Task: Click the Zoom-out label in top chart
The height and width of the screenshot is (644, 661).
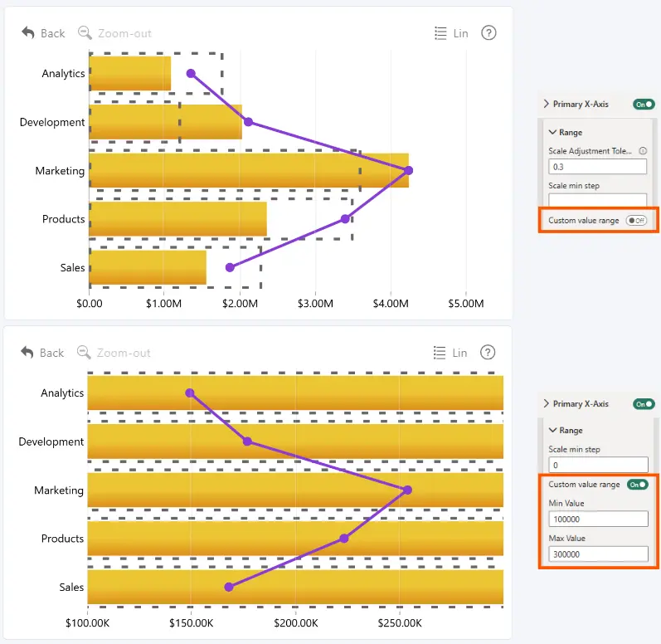Action: click(x=124, y=33)
